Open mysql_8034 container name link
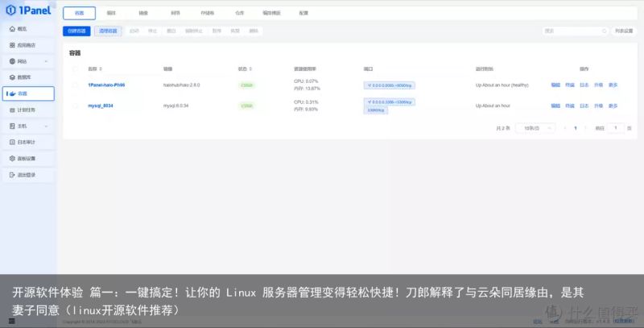Viewport: 644px width, 328px height. tap(100, 106)
